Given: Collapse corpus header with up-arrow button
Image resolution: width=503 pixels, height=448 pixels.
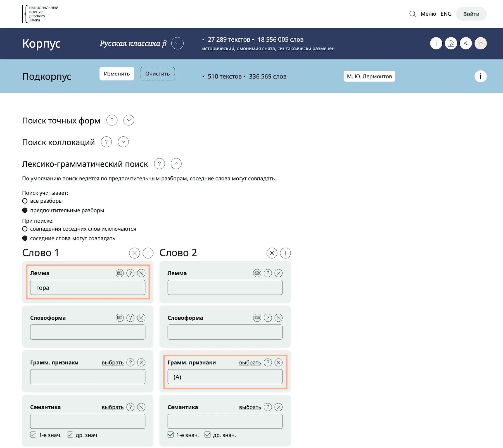Looking at the screenshot, I should point(481,43).
